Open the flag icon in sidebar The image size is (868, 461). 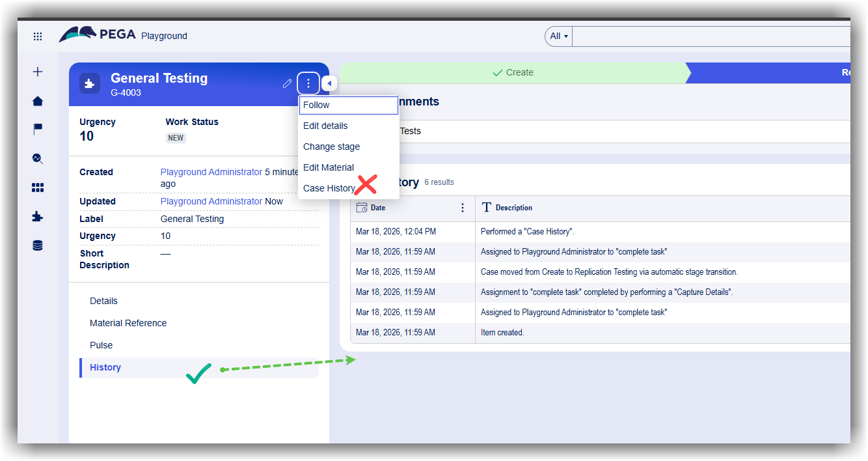(x=38, y=130)
